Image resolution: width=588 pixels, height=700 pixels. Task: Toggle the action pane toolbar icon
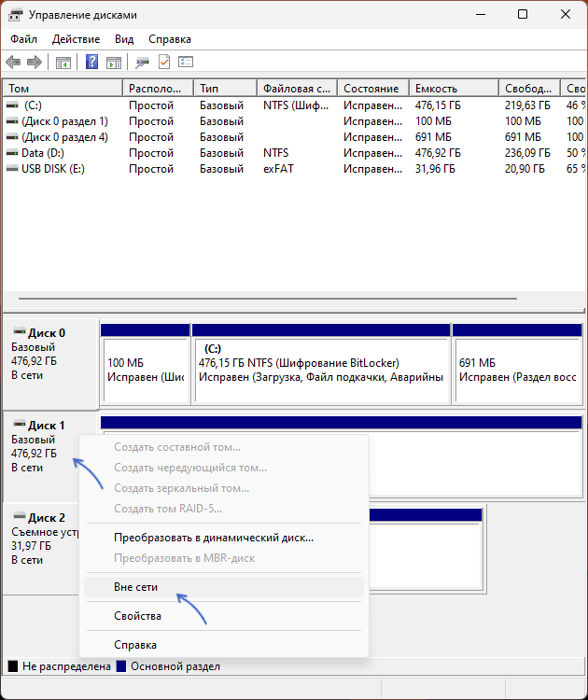[114, 62]
